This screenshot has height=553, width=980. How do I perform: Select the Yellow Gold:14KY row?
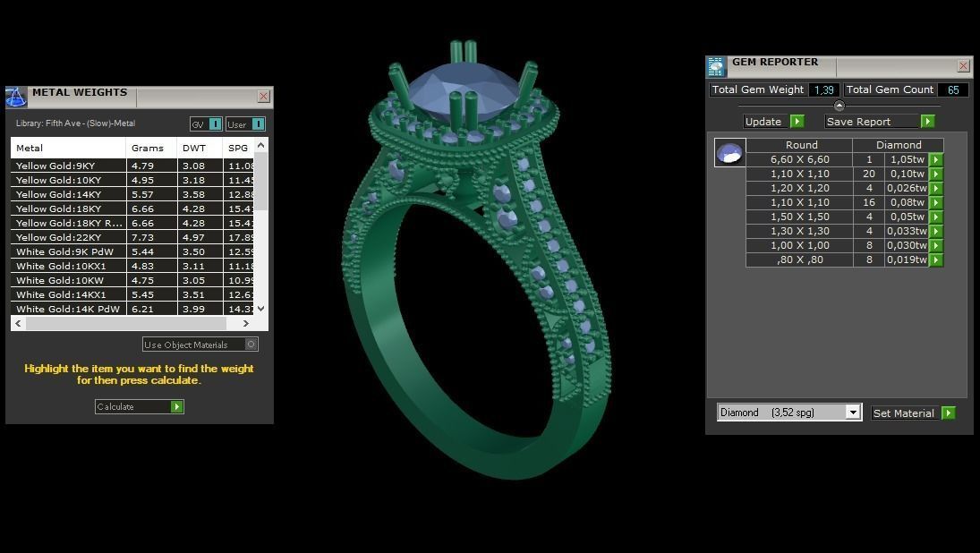[132, 194]
